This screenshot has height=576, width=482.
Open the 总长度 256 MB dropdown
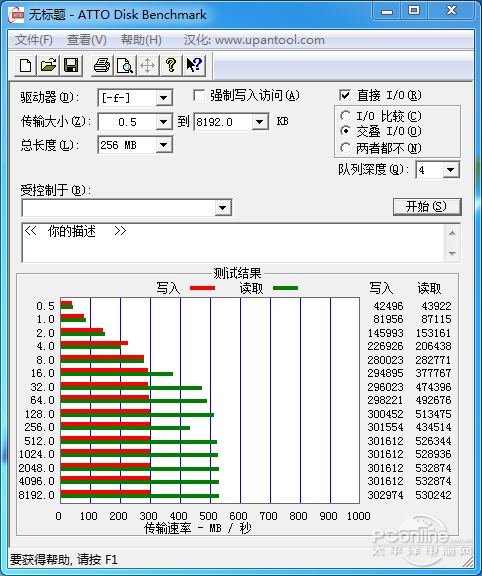[163, 145]
